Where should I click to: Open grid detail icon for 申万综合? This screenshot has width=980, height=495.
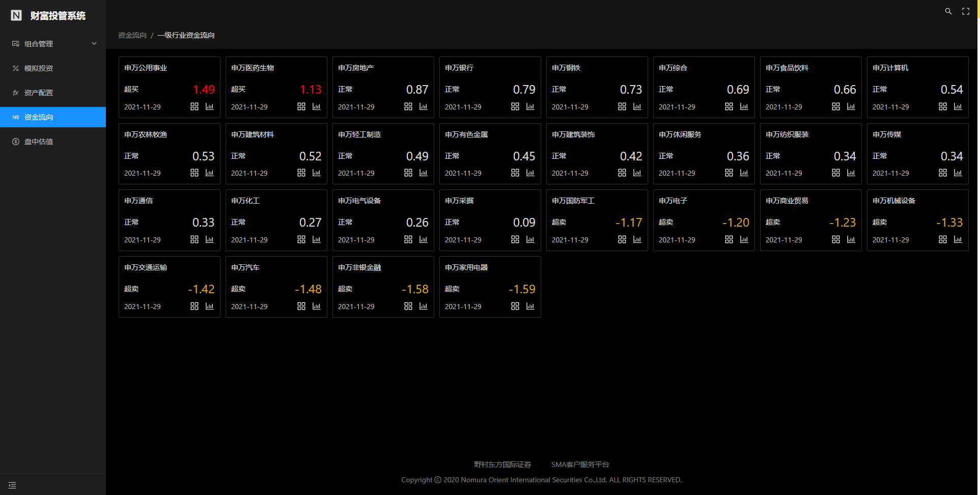pos(729,106)
